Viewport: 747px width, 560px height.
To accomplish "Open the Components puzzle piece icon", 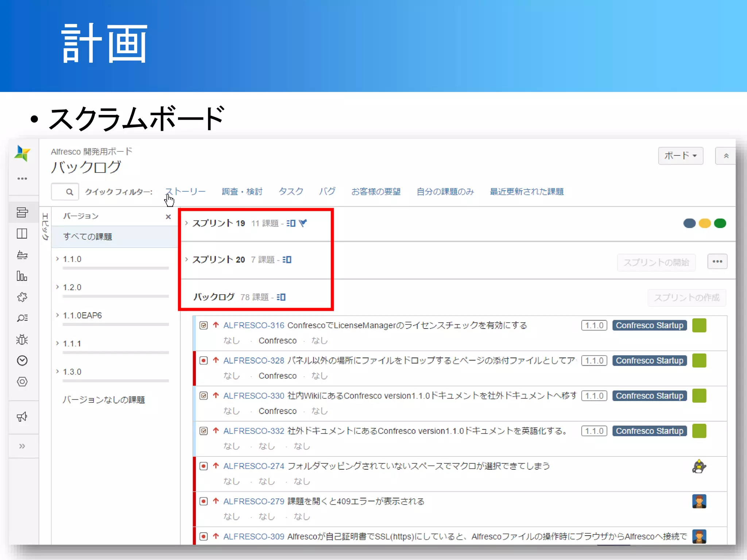I will pos(22,297).
